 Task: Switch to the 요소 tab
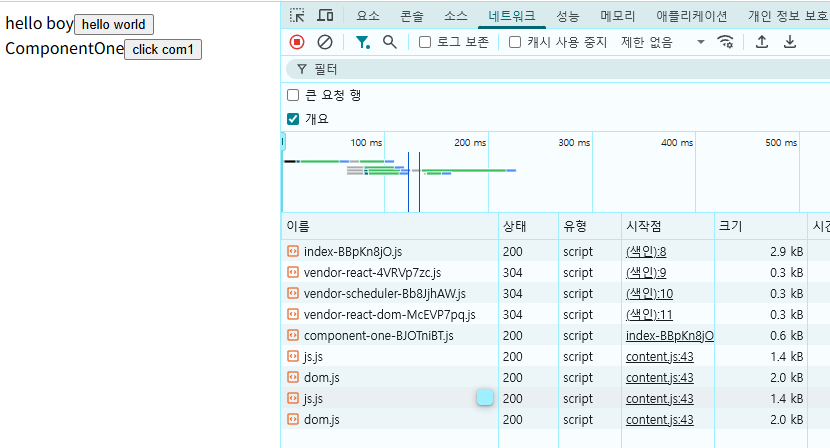click(x=368, y=16)
